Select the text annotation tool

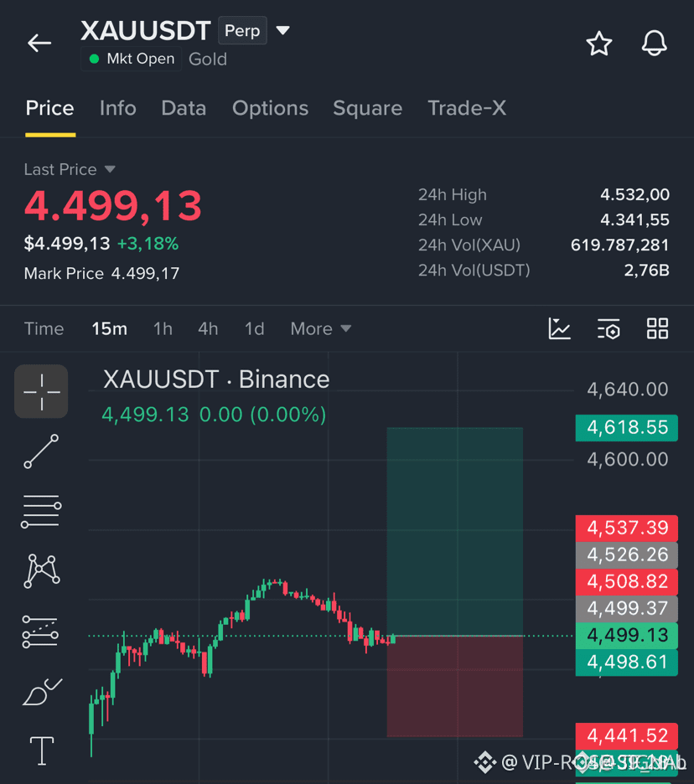(x=42, y=751)
